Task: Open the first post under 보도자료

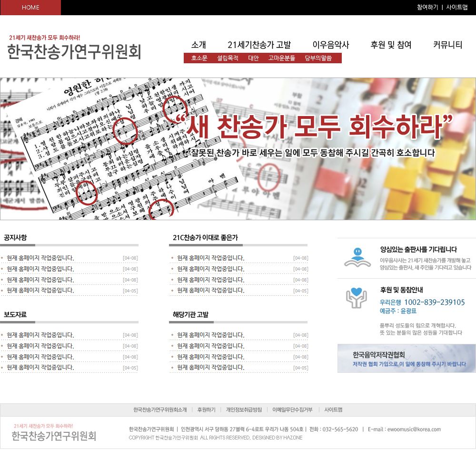Action: (x=40, y=335)
